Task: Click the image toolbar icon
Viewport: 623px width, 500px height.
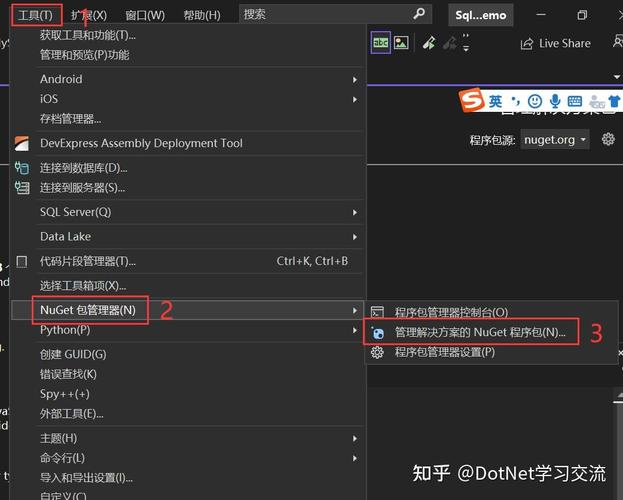Action: click(401, 43)
